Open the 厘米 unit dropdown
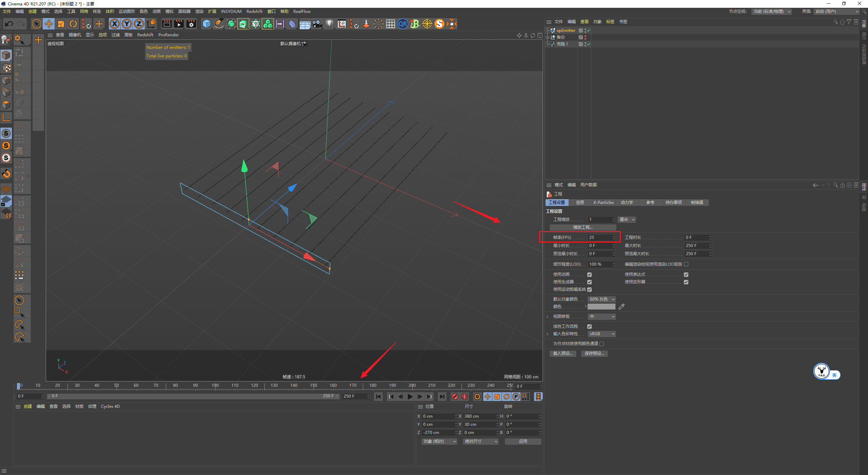868x475 pixels. [x=627, y=220]
